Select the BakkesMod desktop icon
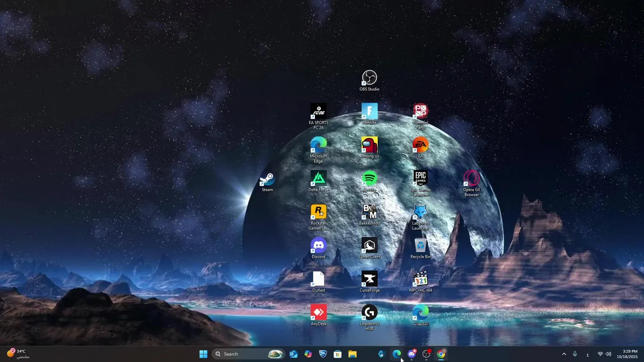Image resolution: width=644 pixels, height=362 pixels. click(369, 215)
